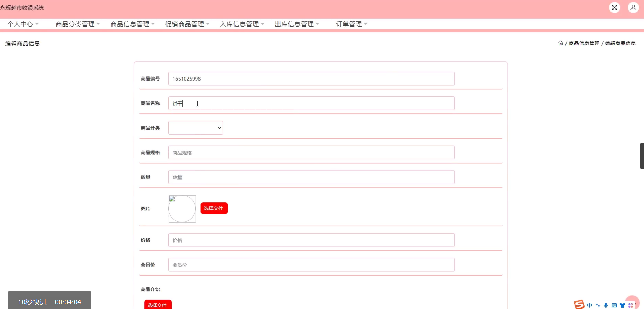
Task: Click the Sogou microphone voice input icon
Action: (606, 305)
